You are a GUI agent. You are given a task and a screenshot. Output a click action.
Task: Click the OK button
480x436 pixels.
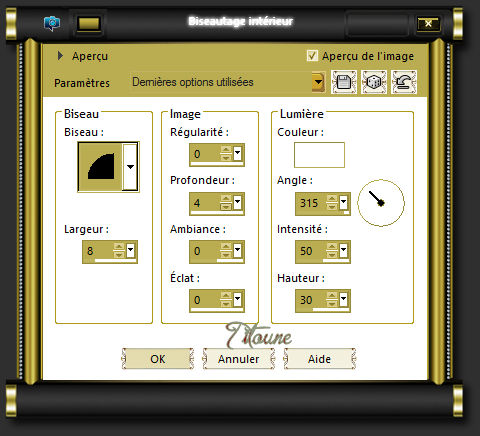click(x=158, y=359)
